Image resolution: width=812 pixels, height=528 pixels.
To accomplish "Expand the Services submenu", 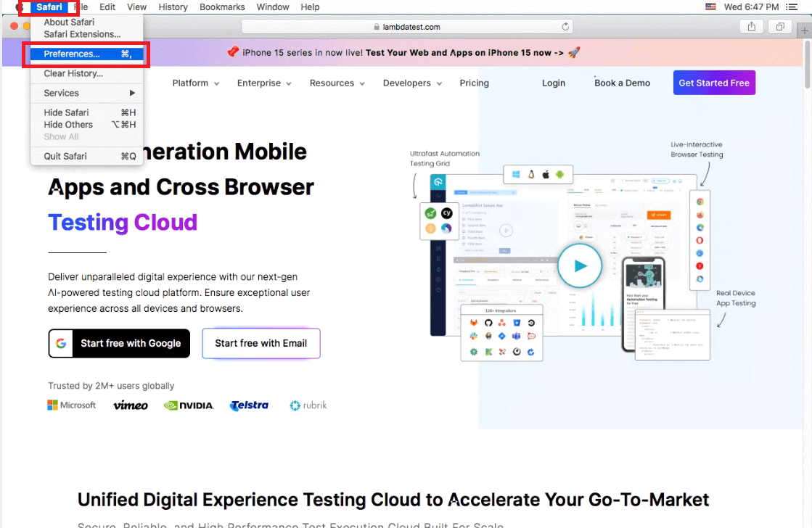I will point(86,93).
